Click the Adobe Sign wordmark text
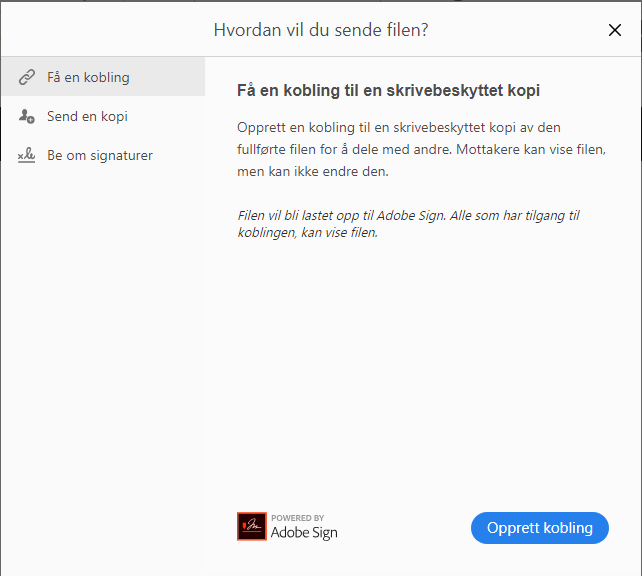 [x=304, y=533]
